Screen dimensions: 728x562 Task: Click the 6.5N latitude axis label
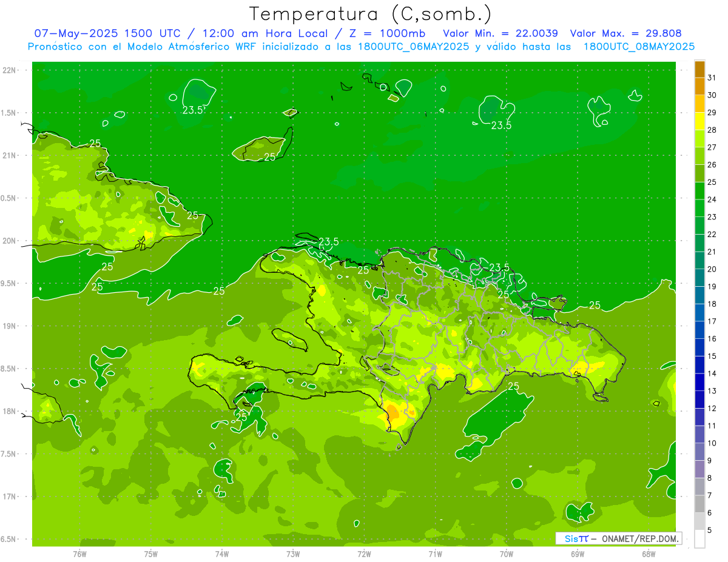[x=8, y=539]
